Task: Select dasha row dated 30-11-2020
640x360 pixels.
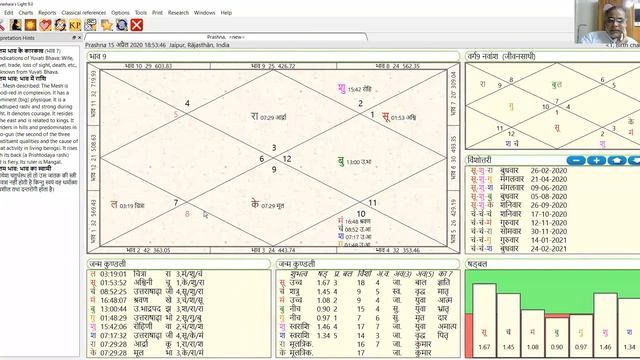Action: tap(518, 231)
